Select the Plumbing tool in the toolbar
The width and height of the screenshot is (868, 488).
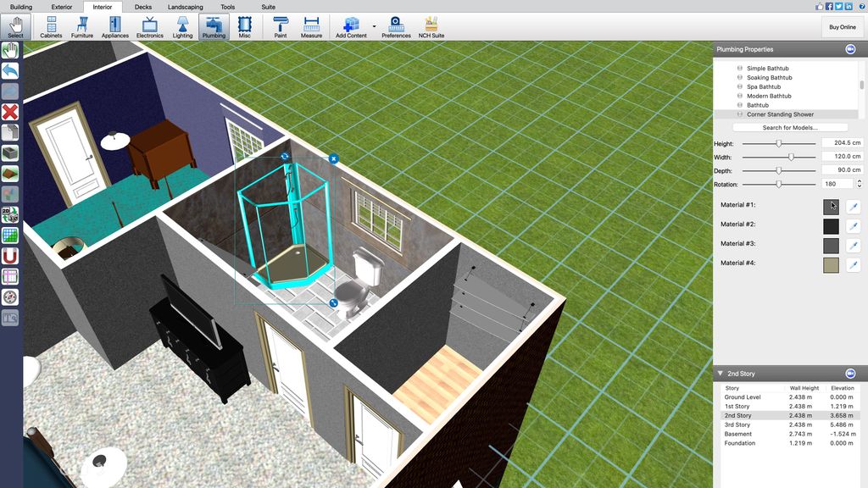point(213,25)
